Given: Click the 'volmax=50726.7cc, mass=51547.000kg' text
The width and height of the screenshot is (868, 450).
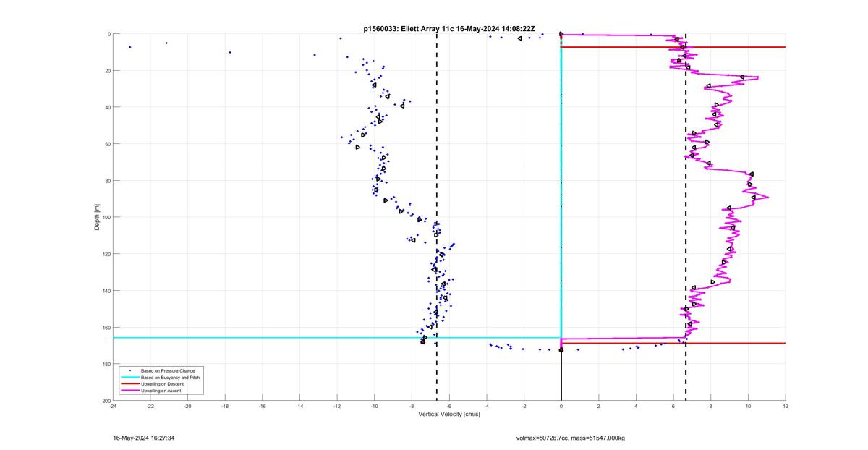Looking at the screenshot, I should pos(571,438).
